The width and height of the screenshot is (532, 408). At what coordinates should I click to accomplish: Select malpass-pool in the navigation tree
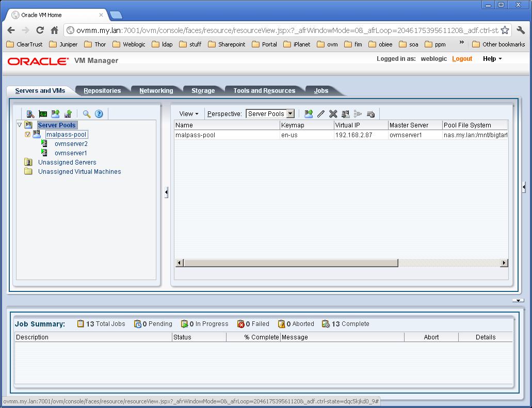pos(66,134)
